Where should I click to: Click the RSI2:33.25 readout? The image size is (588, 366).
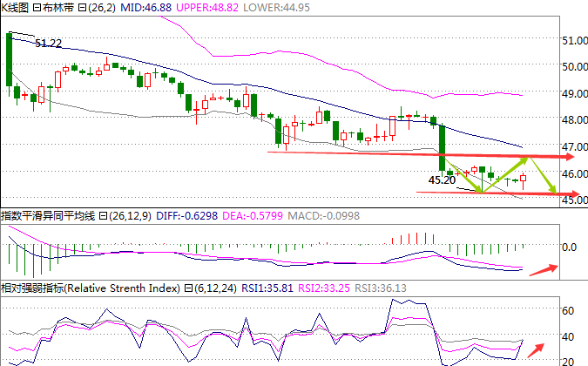tap(324, 288)
